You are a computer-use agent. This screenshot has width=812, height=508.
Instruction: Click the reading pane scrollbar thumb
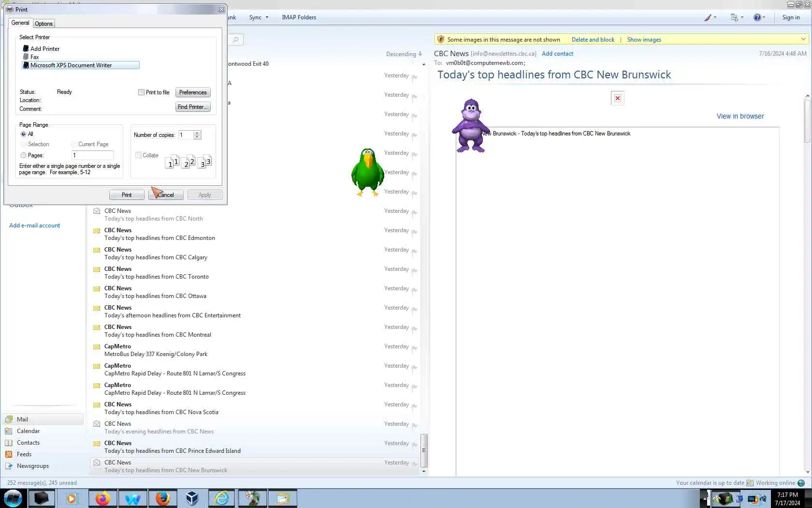pyautogui.click(x=807, y=120)
